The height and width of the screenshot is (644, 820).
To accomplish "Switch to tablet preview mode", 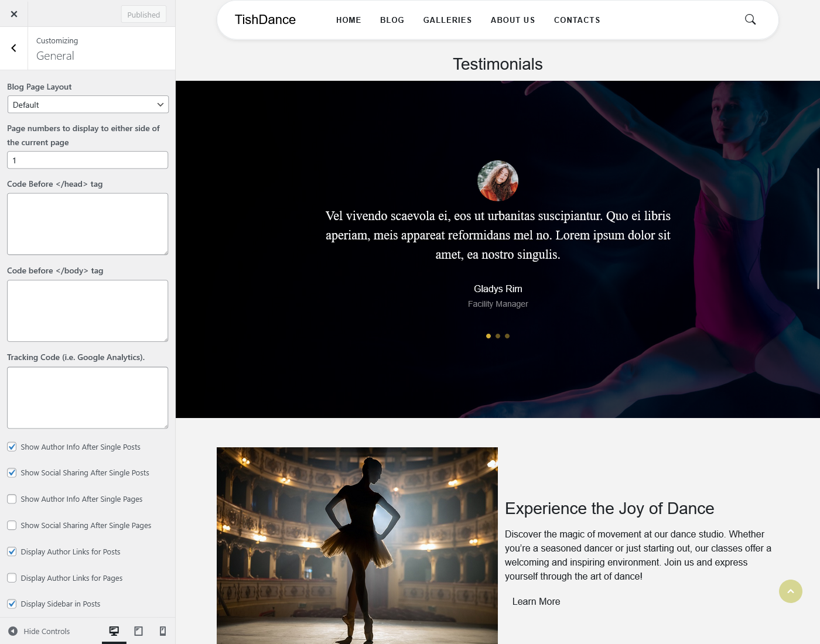I will click(x=139, y=631).
